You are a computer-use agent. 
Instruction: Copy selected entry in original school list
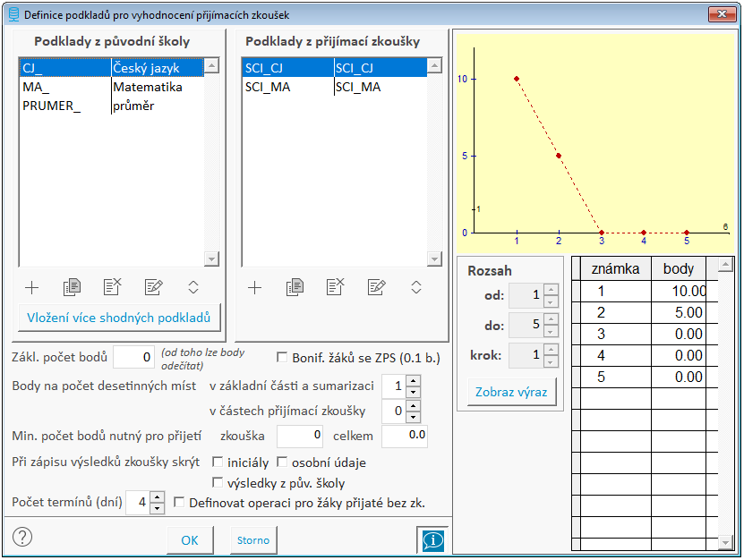click(x=73, y=287)
